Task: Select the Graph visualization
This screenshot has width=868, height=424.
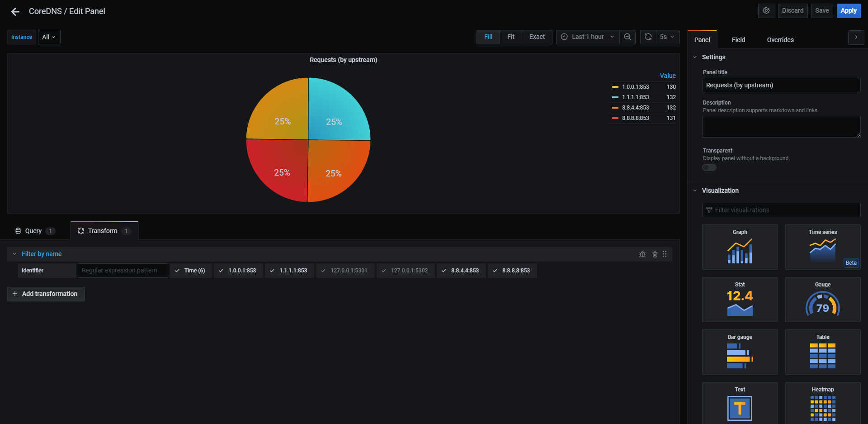Action: [740, 247]
